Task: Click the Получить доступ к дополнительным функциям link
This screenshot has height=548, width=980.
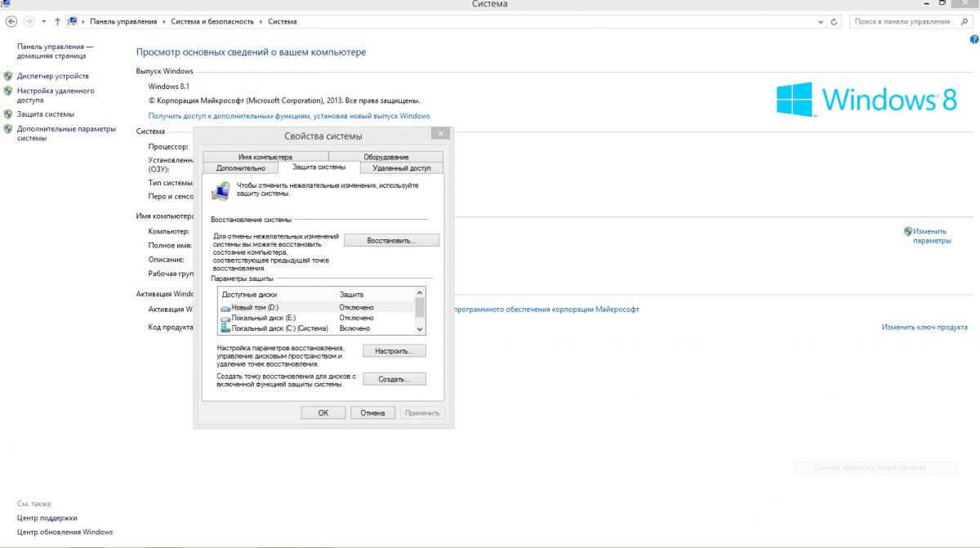Action: point(289,116)
